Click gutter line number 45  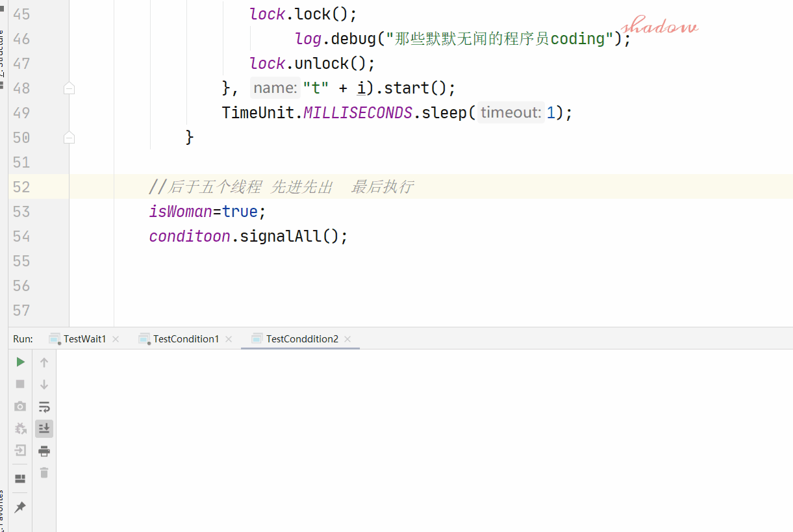21,14
